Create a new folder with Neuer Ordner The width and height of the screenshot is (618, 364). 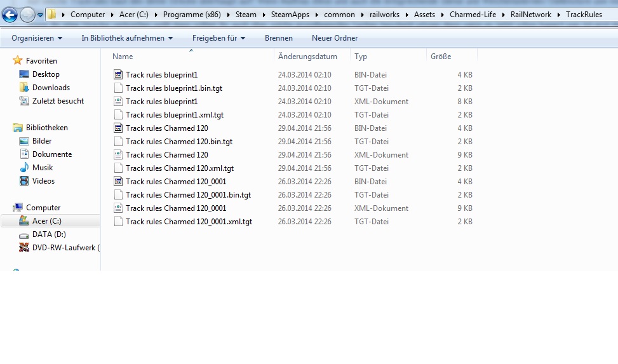(x=335, y=38)
